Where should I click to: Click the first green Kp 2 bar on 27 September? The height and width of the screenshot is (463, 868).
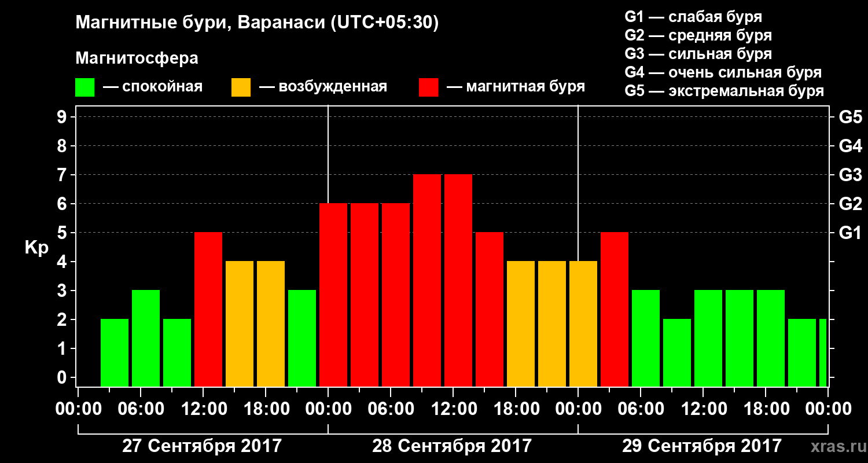click(x=115, y=352)
